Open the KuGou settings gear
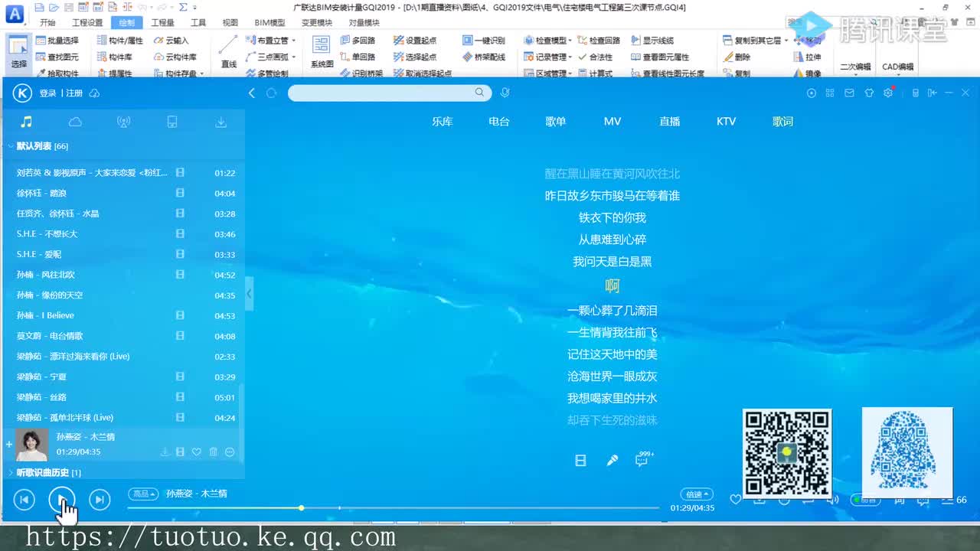Screen dimensions: 980x551 click(888, 93)
